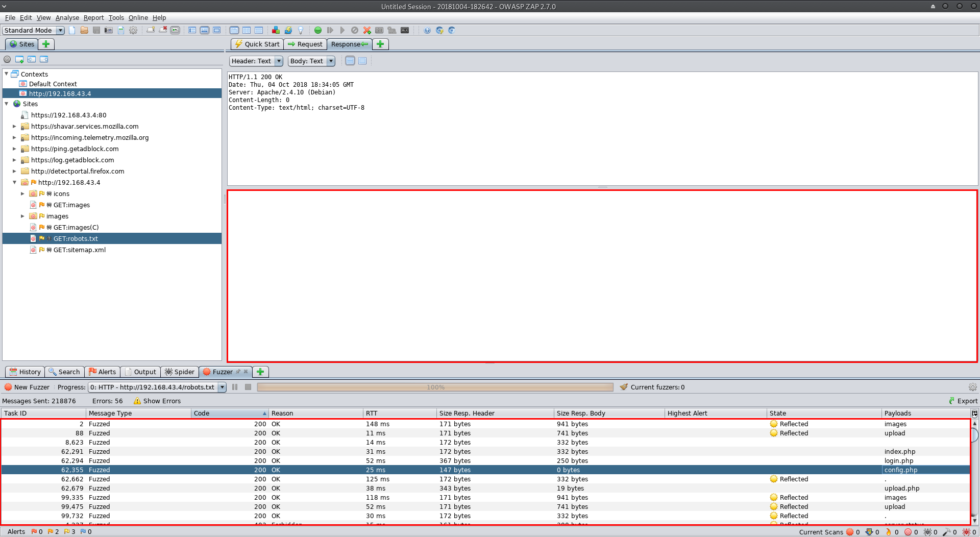Screen dimensions: 980x537
Task: Add a tab with green plus beside Sites
Action: (x=46, y=44)
